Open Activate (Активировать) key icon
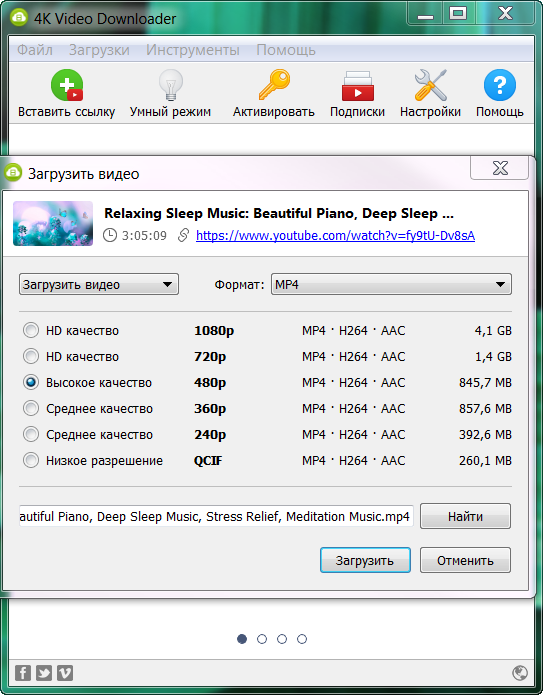The height and width of the screenshot is (695, 543). 274,85
